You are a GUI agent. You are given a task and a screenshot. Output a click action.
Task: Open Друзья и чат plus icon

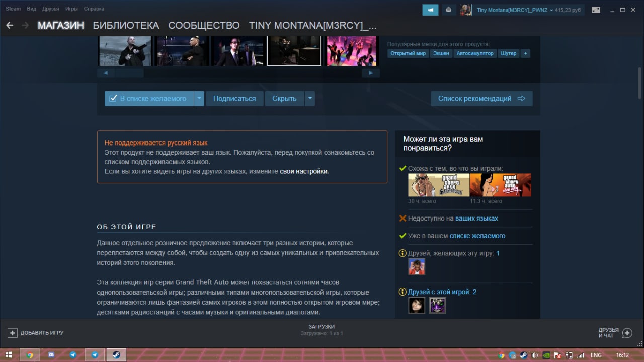pos(627,333)
